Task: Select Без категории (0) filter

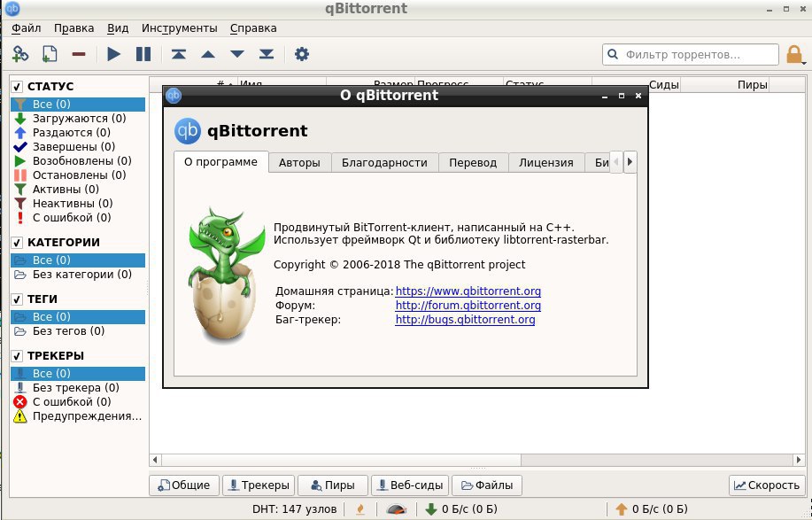Action: (x=78, y=275)
